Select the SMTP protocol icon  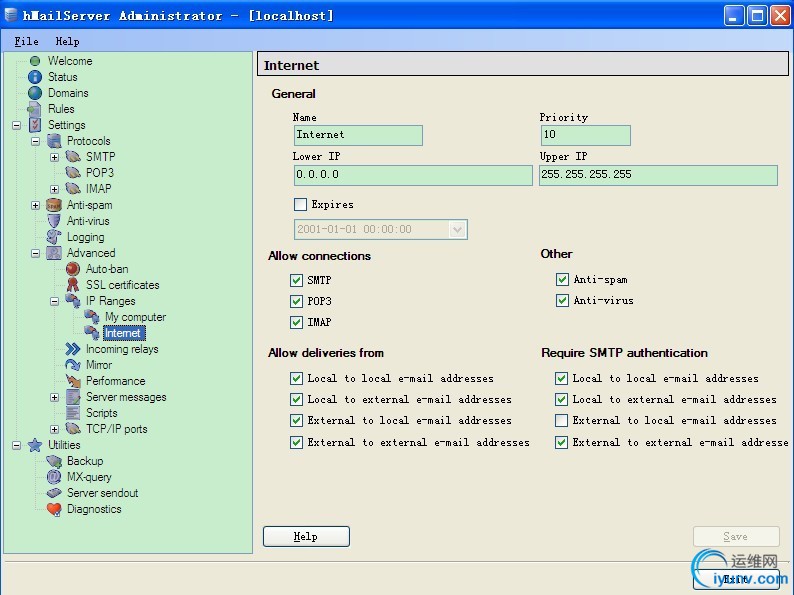[73, 156]
